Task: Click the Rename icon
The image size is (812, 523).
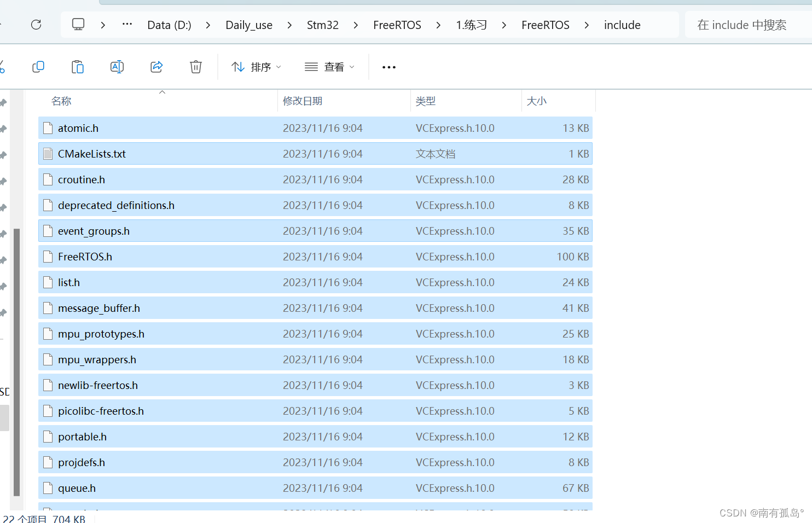Action: pos(117,67)
